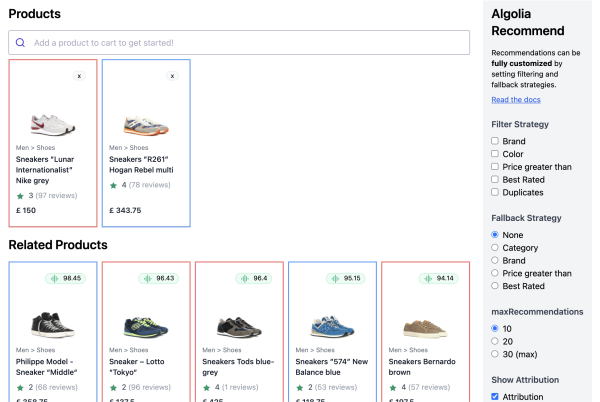Toggle the Attribution checkbox

pos(495,396)
